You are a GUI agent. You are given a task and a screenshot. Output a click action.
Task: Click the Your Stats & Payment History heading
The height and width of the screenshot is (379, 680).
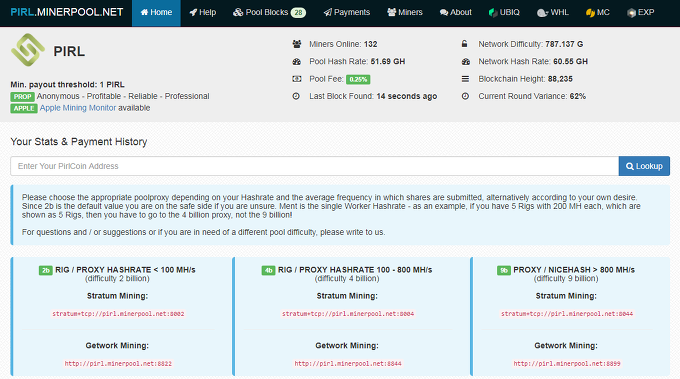(x=78, y=142)
